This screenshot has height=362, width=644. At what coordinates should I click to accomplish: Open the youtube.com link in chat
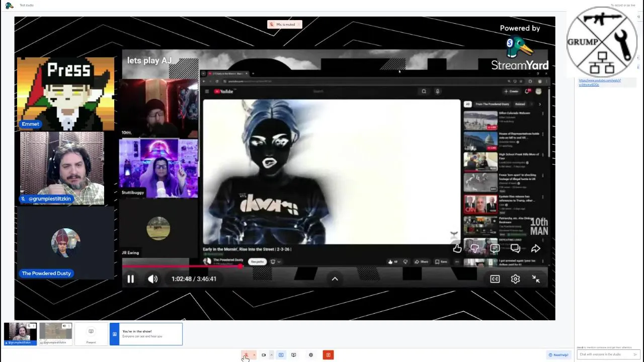600,82
